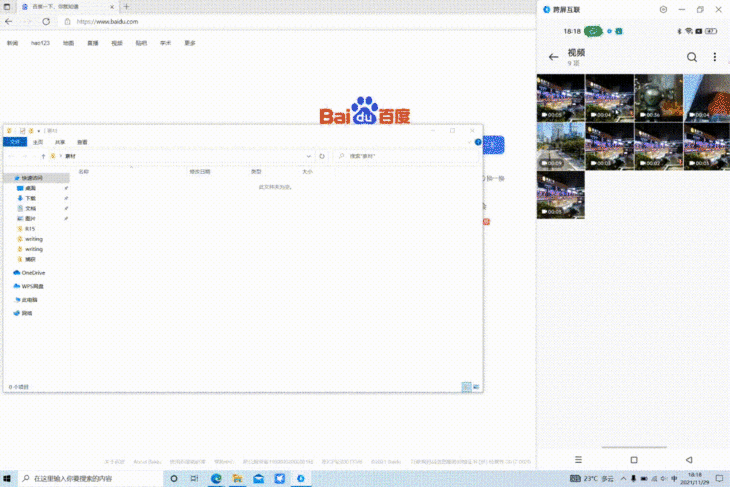
Task: Tap the phone's triangle back navigation button
Action: point(689,460)
